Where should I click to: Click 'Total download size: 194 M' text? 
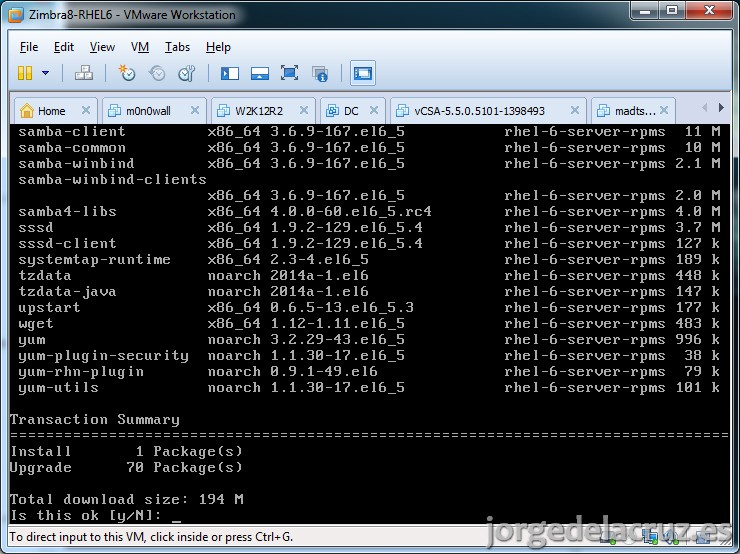pyautogui.click(x=126, y=499)
